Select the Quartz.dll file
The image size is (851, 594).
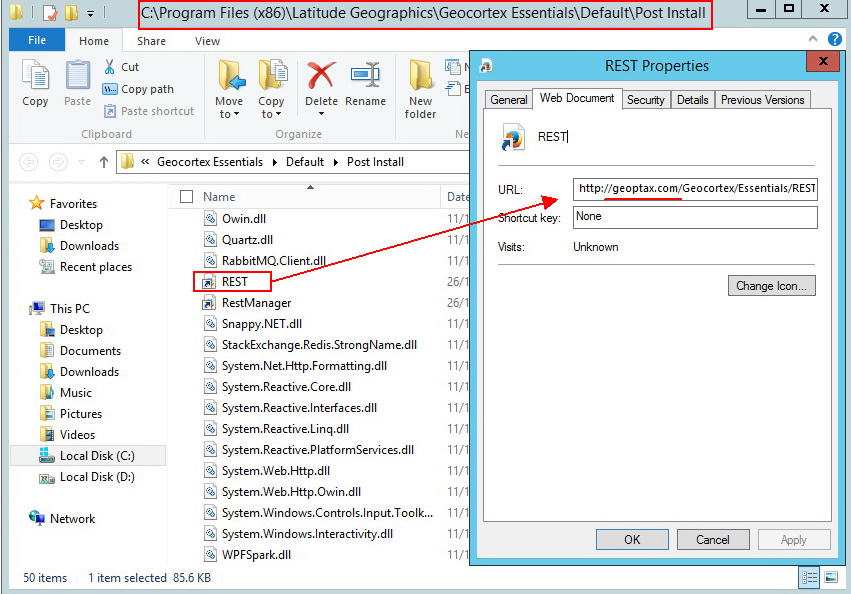247,240
